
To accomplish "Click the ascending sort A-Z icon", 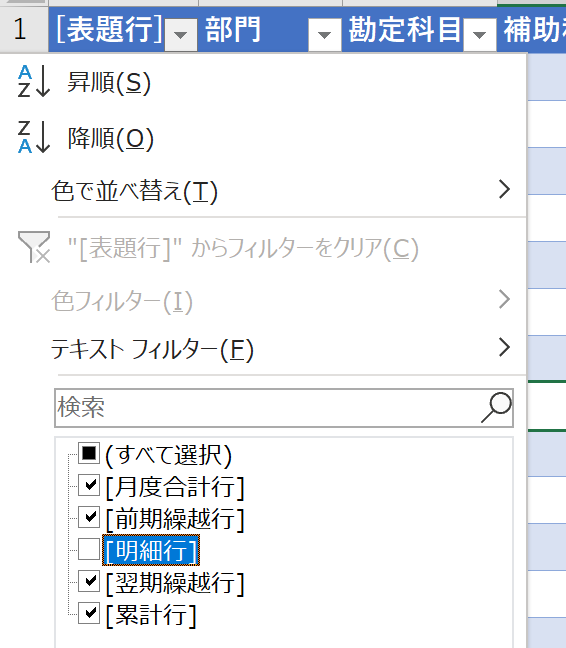I will [34, 81].
